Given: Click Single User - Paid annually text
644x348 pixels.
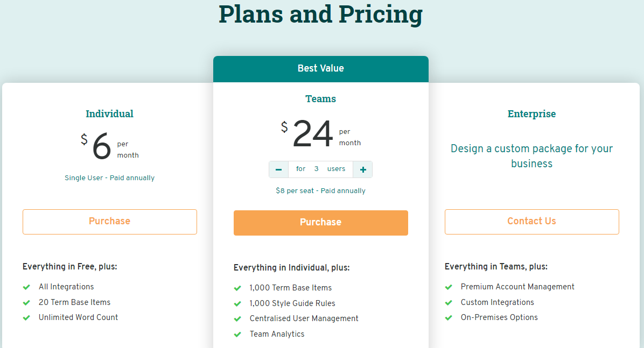Looking at the screenshot, I should click(x=109, y=177).
